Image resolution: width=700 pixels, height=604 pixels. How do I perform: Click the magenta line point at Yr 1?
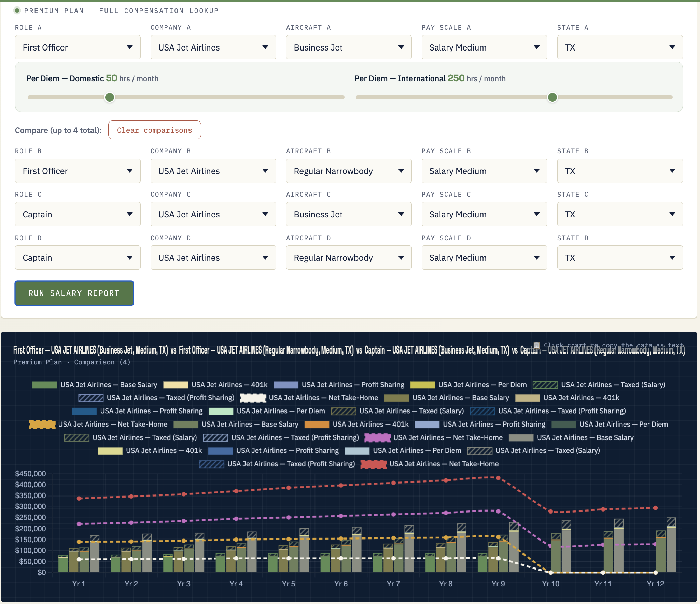pyautogui.click(x=79, y=524)
